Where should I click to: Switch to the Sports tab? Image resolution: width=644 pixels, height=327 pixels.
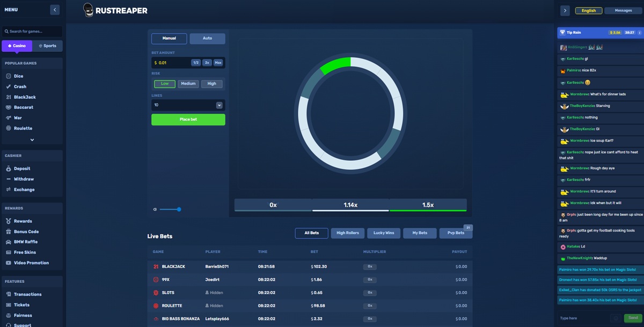tap(47, 46)
